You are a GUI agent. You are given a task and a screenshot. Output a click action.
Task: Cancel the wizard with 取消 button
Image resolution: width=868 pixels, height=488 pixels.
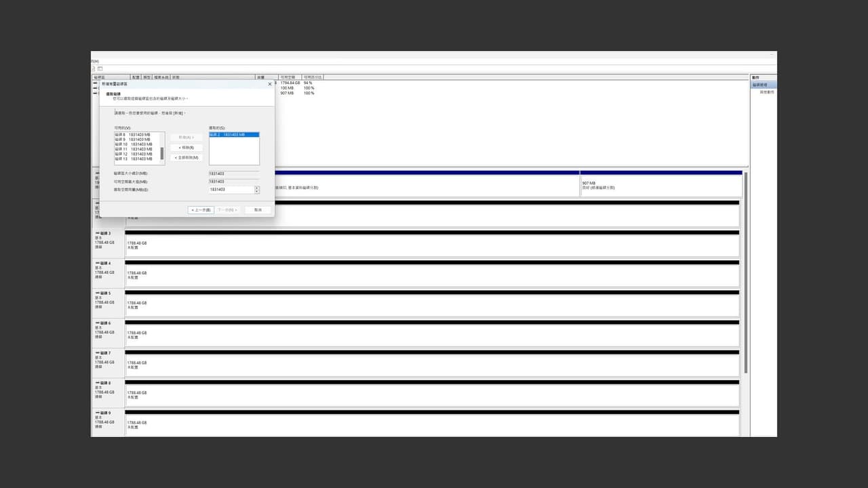point(258,210)
